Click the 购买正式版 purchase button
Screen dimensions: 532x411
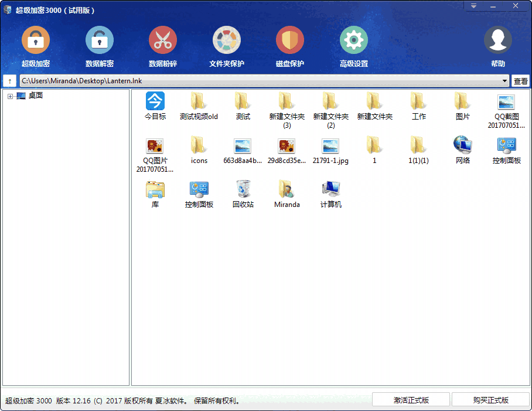490,399
